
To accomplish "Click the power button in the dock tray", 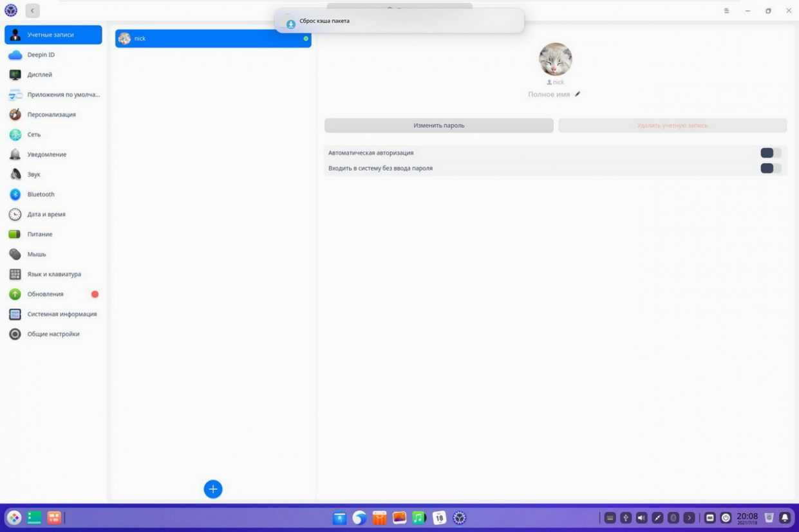I will 726,518.
